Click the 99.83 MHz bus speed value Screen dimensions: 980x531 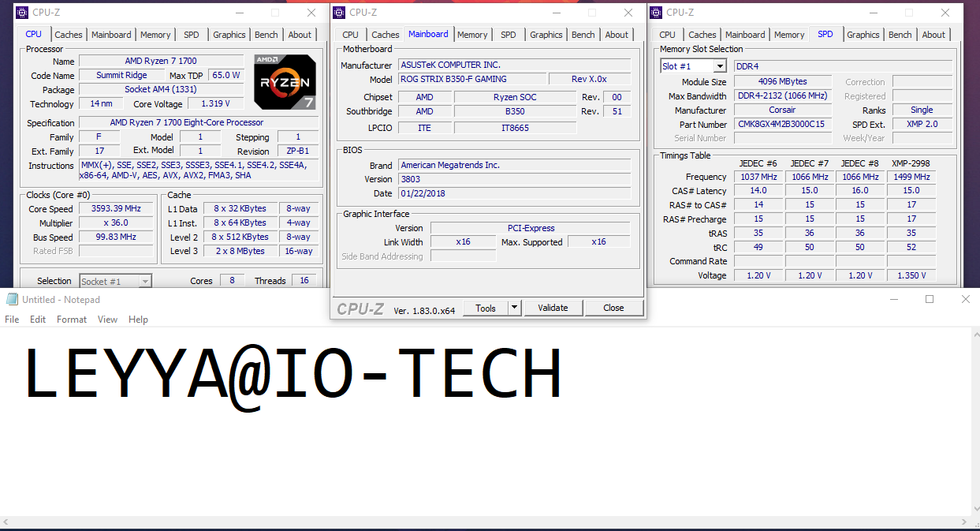point(116,237)
